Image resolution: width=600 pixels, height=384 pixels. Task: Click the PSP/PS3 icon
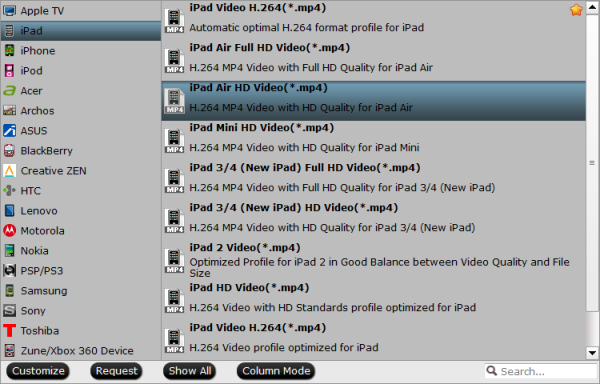pyautogui.click(x=10, y=270)
